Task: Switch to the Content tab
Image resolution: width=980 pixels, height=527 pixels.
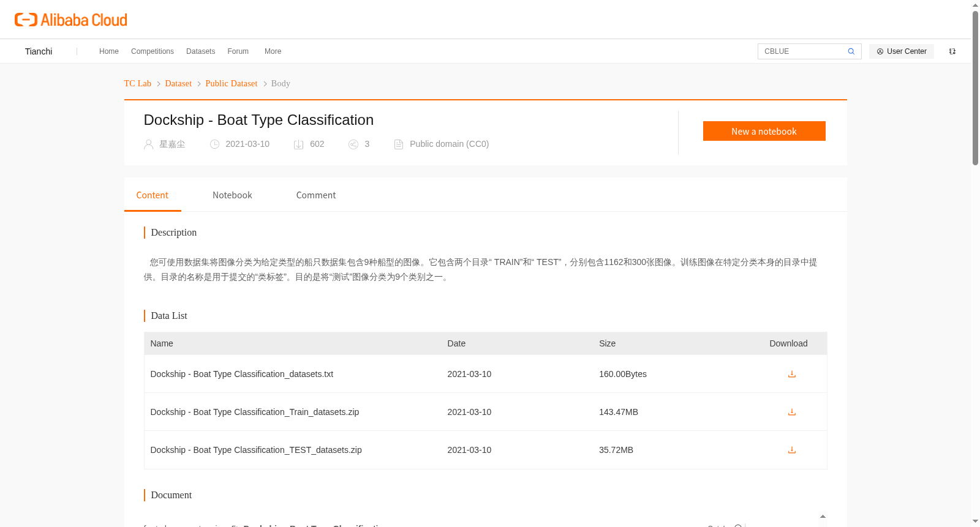Action: click(153, 195)
